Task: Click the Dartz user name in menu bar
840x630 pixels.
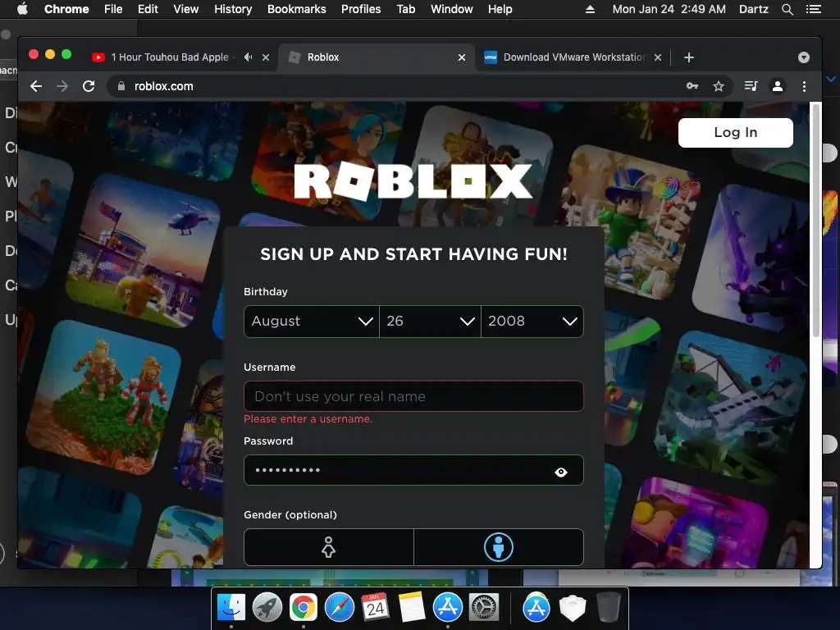Action: click(x=753, y=9)
